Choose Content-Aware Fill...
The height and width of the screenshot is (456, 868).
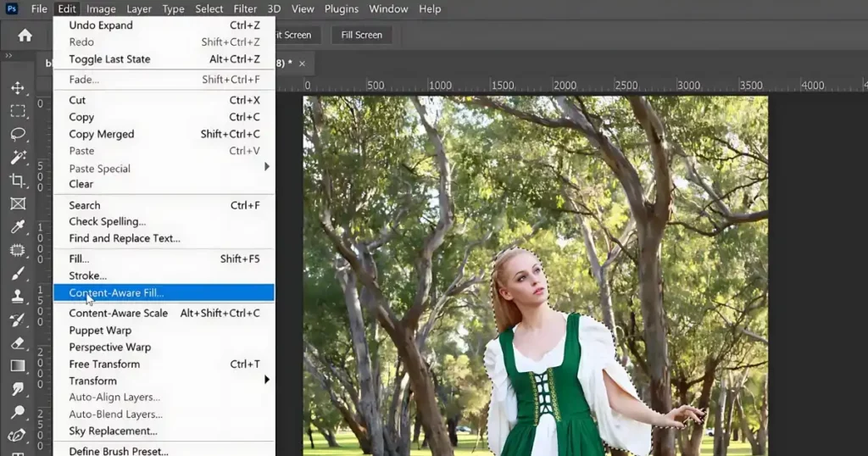coord(164,292)
